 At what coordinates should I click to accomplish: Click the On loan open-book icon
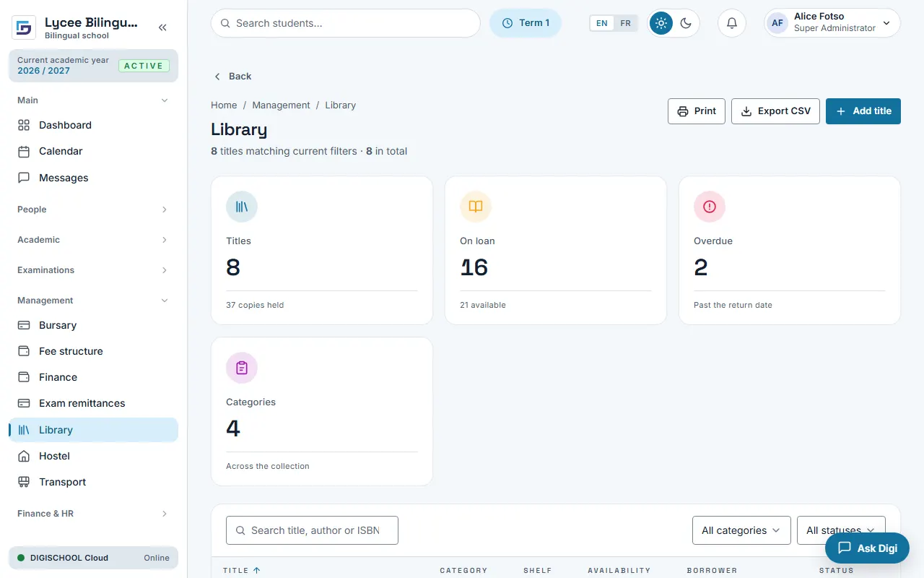476,207
